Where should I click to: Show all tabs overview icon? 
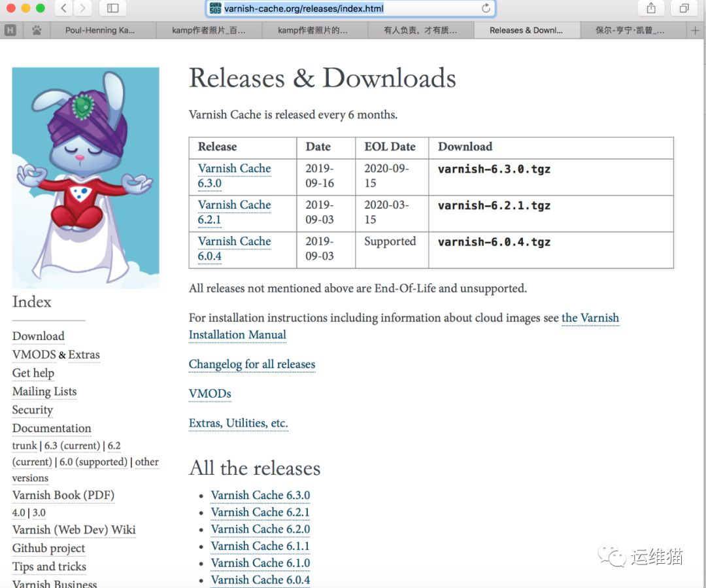[x=684, y=8]
